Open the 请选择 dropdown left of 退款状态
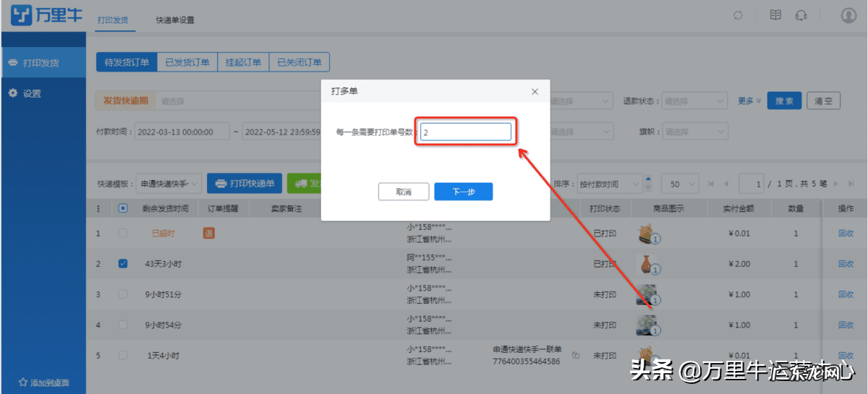This screenshot has width=868, height=394. tap(581, 101)
